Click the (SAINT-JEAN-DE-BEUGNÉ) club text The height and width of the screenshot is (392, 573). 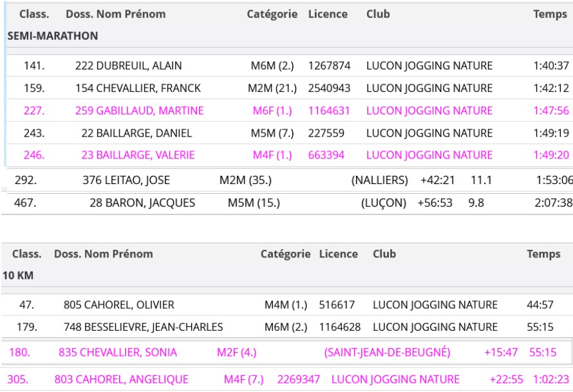click(388, 353)
